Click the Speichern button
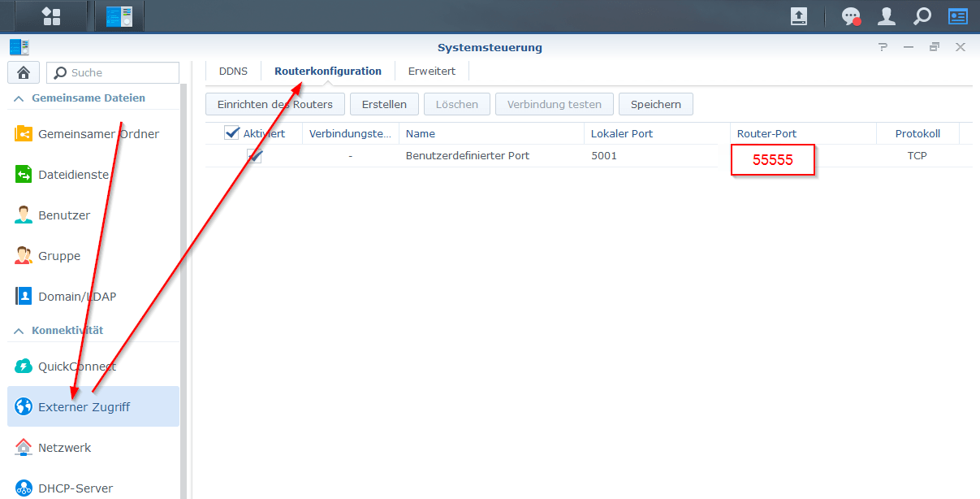The height and width of the screenshot is (499, 980). click(655, 104)
